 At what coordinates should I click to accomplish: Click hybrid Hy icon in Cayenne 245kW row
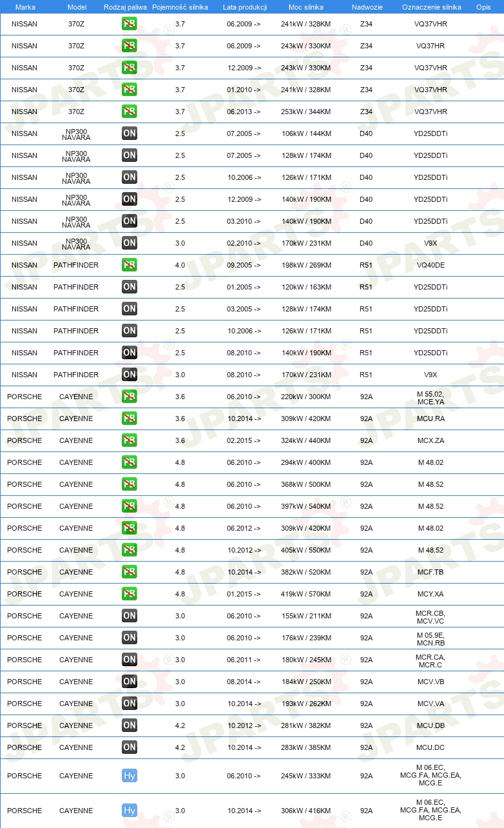(x=130, y=776)
